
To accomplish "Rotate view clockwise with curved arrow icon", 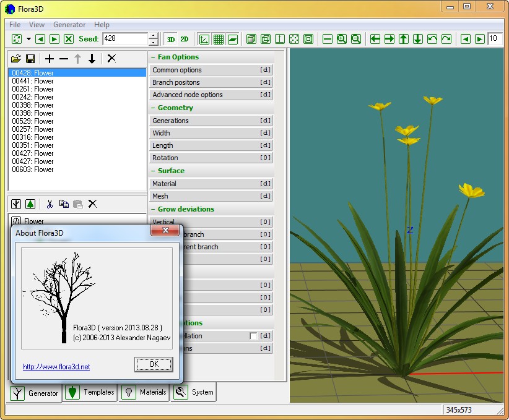I will [446, 39].
